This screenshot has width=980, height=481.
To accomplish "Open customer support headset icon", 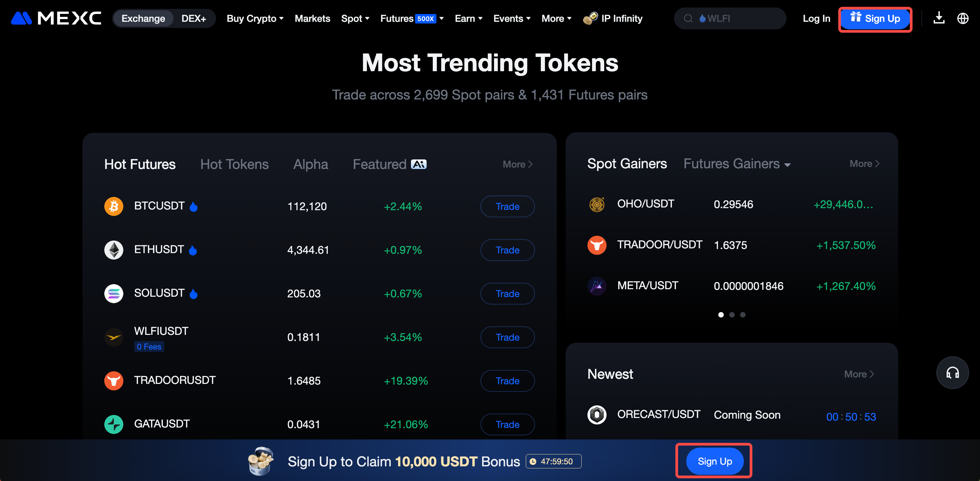I will pos(952,373).
